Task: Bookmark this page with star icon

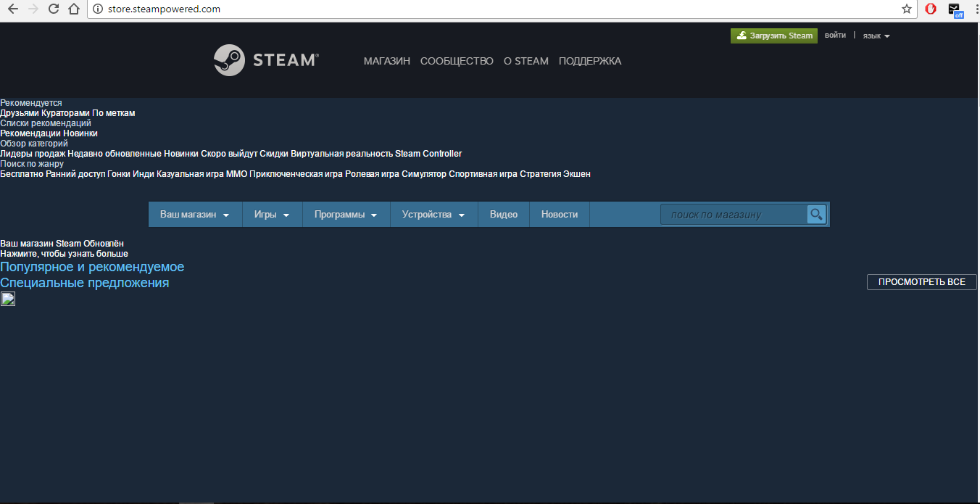Action: pos(907,9)
